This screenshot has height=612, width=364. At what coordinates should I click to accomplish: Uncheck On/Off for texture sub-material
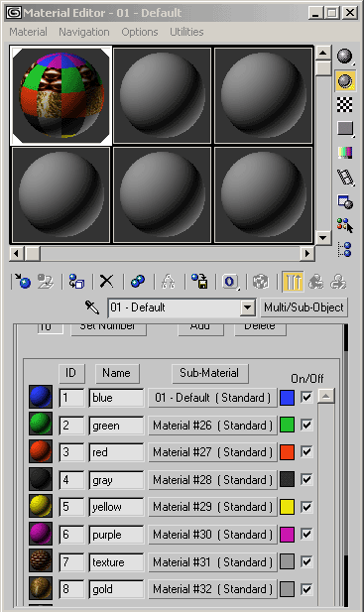click(306, 562)
